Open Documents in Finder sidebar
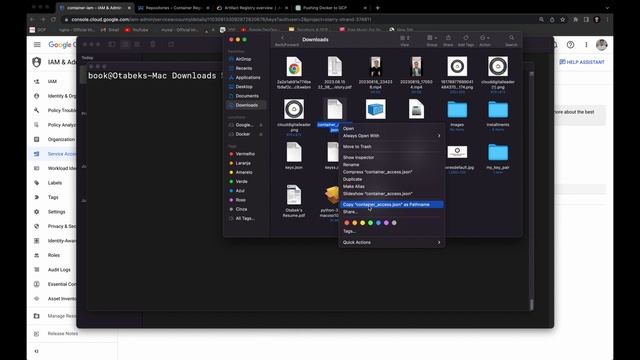The height and width of the screenshot is (360, 640). point(247,96)
